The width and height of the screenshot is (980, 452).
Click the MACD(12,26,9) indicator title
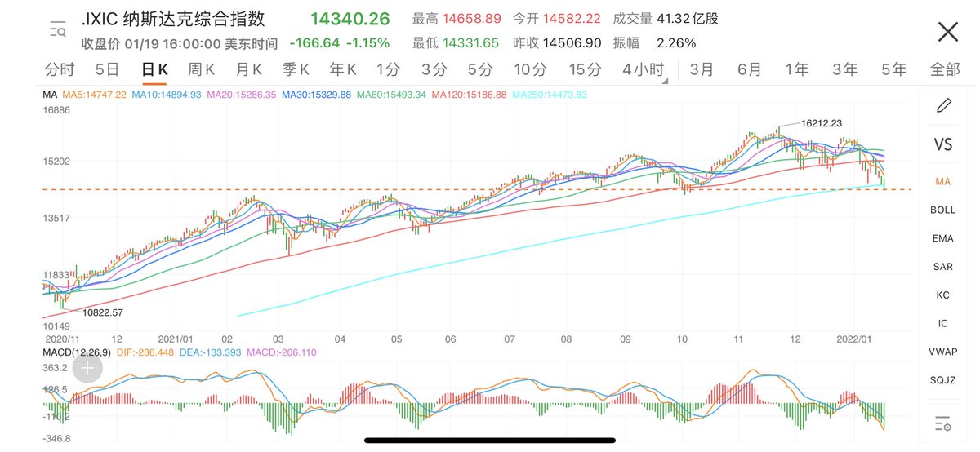[77, 352]
